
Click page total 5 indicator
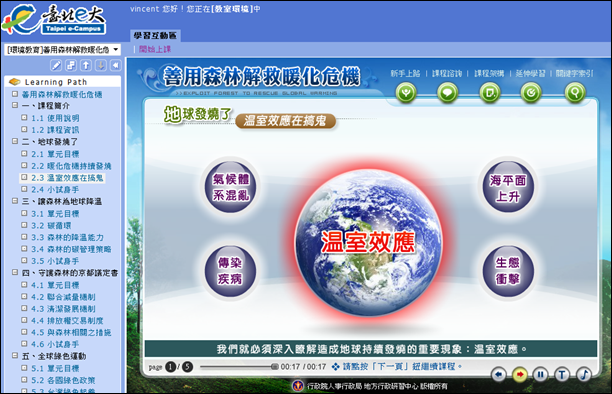[x=187, y=367]
